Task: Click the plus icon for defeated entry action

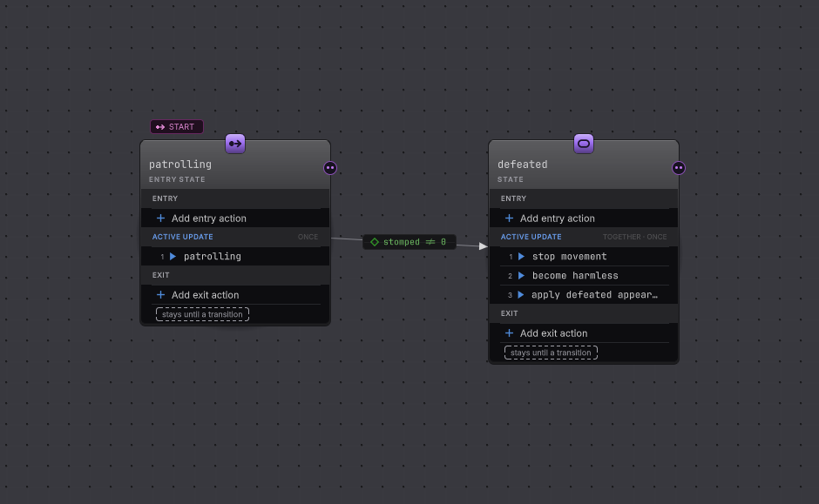Action: tap(509, 218)
